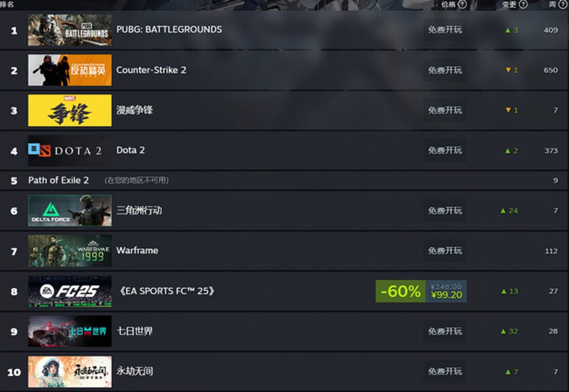This screenshot has height=392, width=569.
Task: Select the 免费开玩 button for 三角洲行动
Action: point(445,210)
